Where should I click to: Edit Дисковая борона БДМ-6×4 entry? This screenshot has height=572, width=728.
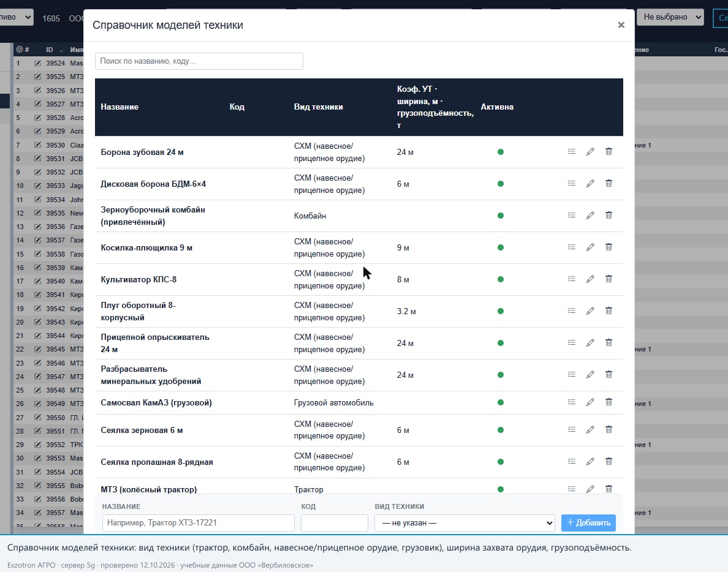pyautogui.click(x=590, y=184)
